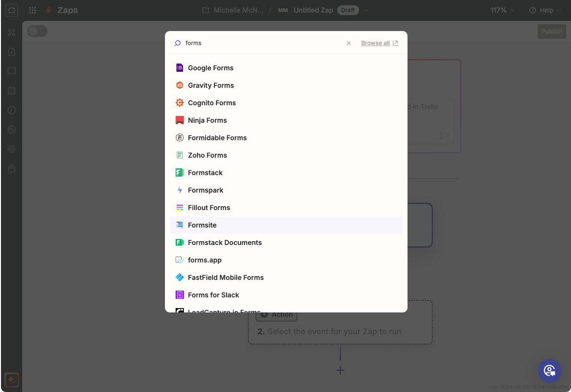Click the Forms for Slack icon
Screen dimensions: 571x392
[x=179, y=295]
